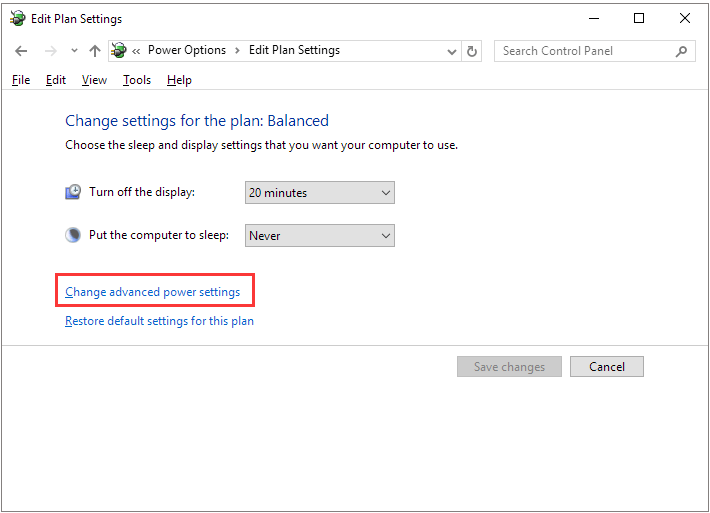The width and height of the screenshot is (710, 513).
Task: Click the search magnifier icon
Action: tap(682, 51)
